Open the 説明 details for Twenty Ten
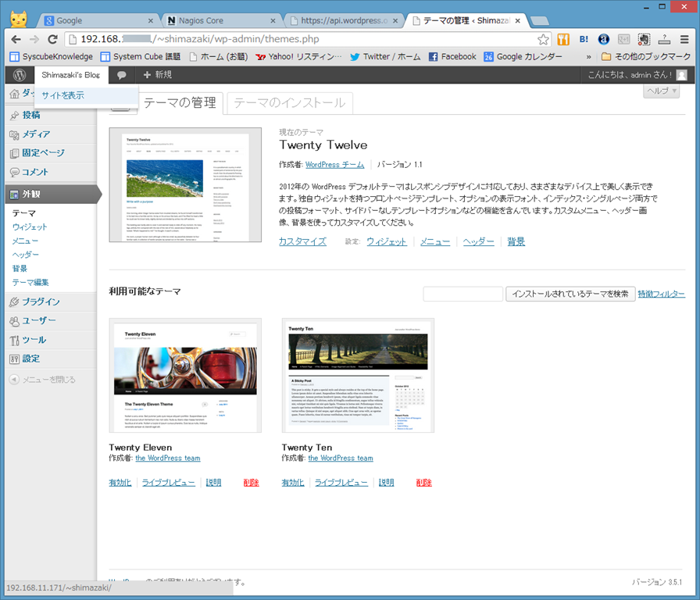Image resolution: width=700 pixels, height=600 pixels. [x=386, y=483]
